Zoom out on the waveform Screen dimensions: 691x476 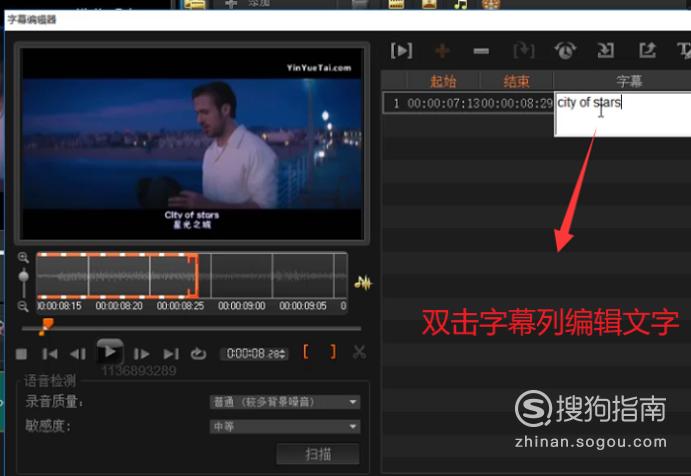click(23, 305)
